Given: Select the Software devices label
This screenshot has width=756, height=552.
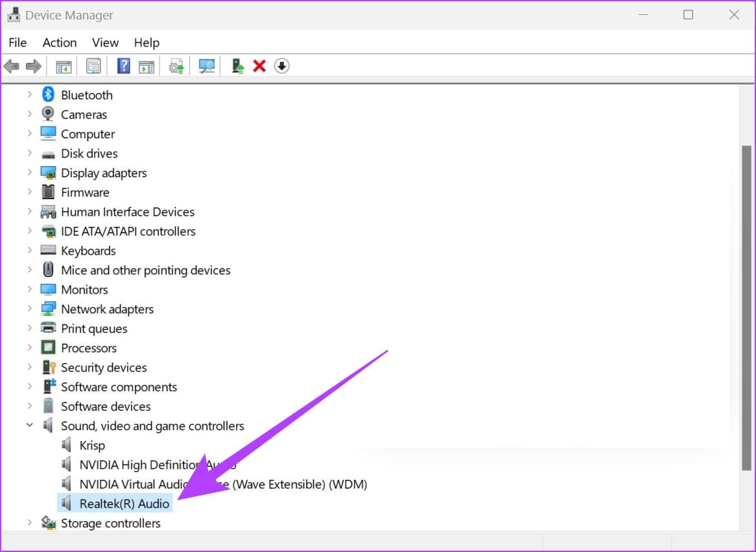Looking at the screenshot, I should coord(106,406).
